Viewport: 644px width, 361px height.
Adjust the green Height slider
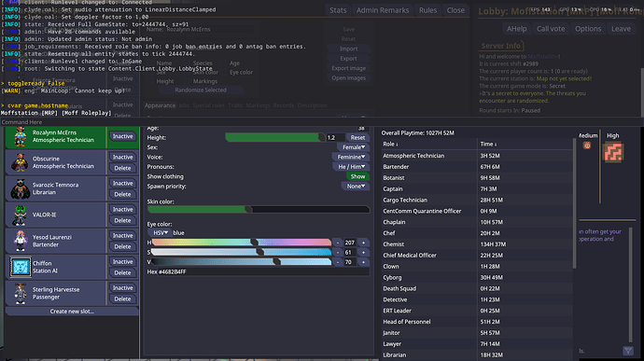click(274, 137)
